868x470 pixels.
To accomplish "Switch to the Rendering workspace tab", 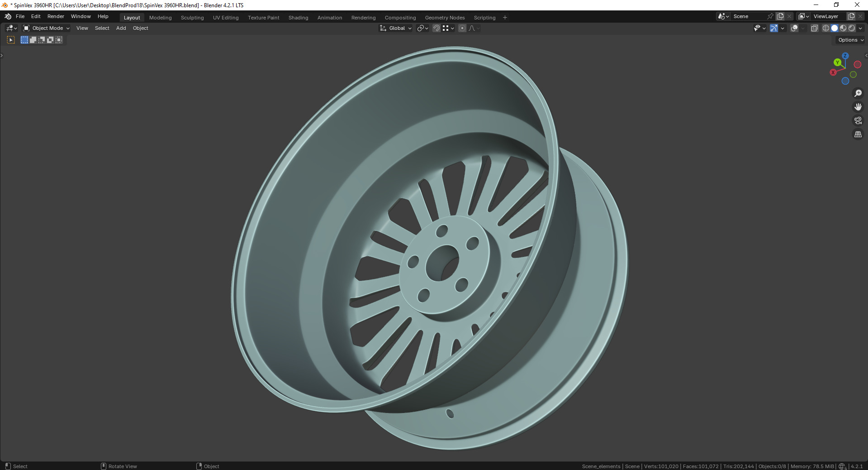I will click(364, 18).
